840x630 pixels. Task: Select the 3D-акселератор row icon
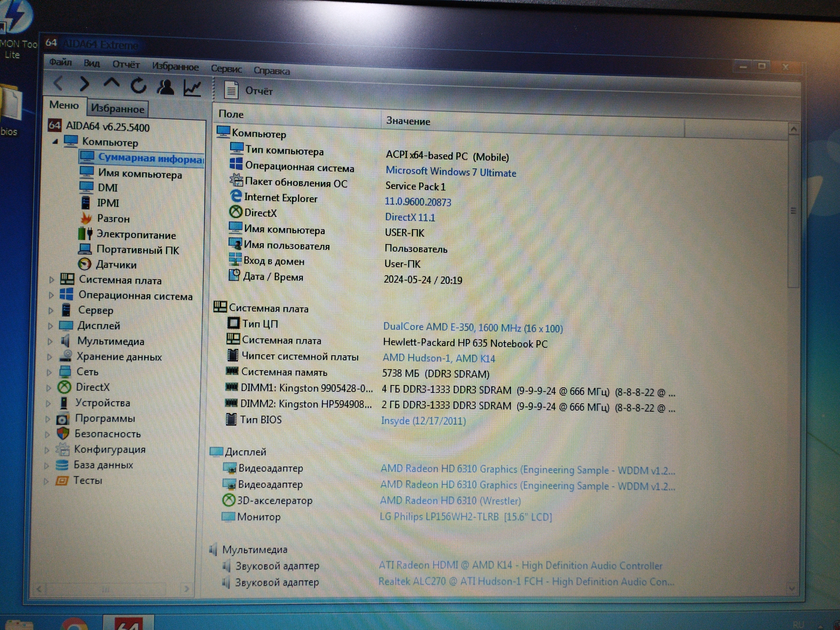coord(229,500)
